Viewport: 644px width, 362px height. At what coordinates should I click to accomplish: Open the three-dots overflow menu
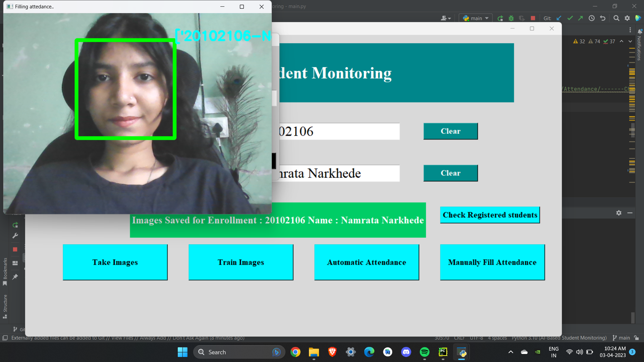point(631,30)
